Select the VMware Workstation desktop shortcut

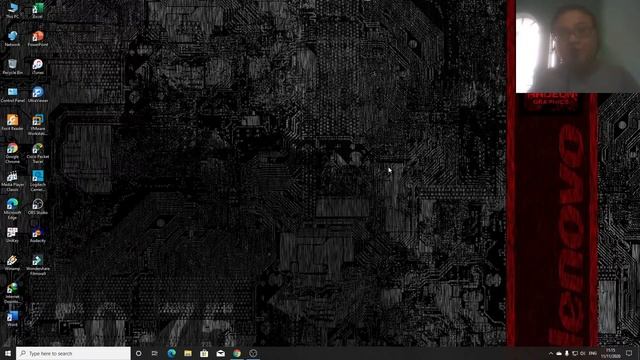coord(38,125)
